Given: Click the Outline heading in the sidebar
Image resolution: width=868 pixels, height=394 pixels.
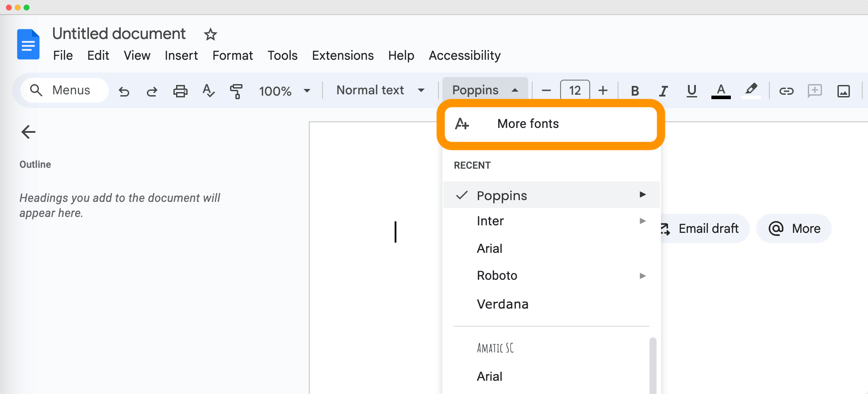Looking at the screenshot, I should (35, 164).
